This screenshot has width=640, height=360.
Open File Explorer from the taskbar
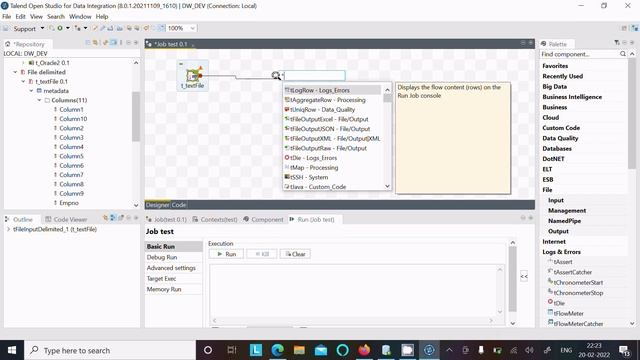[299, 350]
